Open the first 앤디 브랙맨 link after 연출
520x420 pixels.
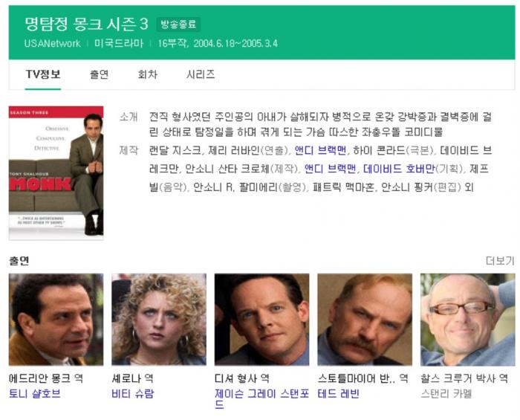tap(320, 150)
